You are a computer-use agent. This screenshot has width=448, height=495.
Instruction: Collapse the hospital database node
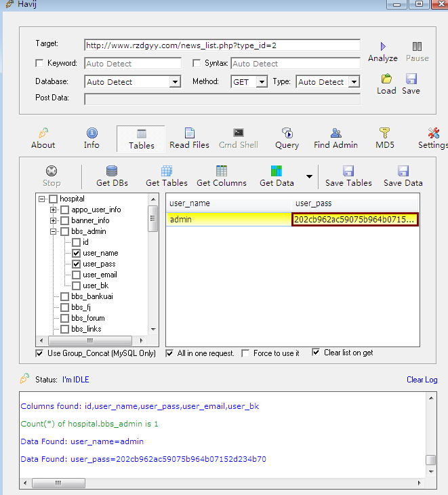coord(41,199)
